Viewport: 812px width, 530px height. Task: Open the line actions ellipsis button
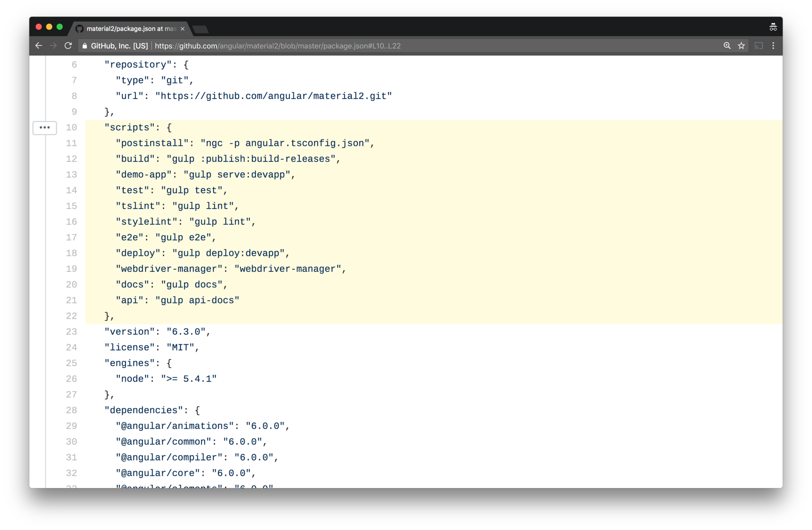45,128
